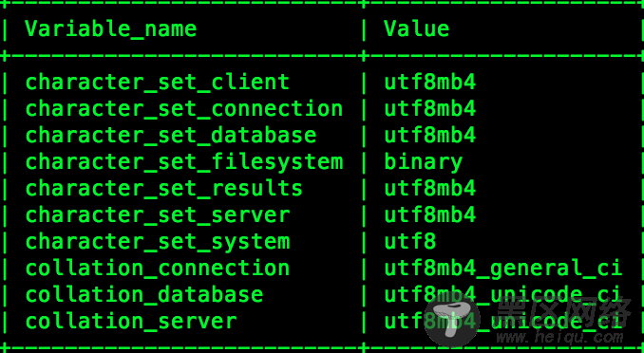Click the utf8 value of character_set_system

410,242
